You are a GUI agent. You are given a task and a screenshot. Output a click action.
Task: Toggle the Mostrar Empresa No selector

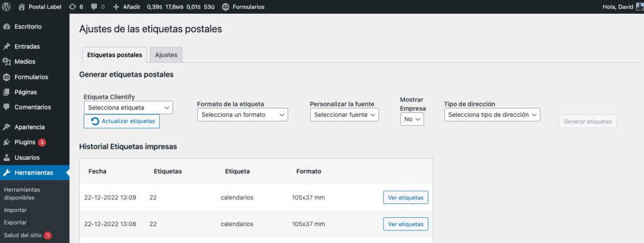point(412,119)
